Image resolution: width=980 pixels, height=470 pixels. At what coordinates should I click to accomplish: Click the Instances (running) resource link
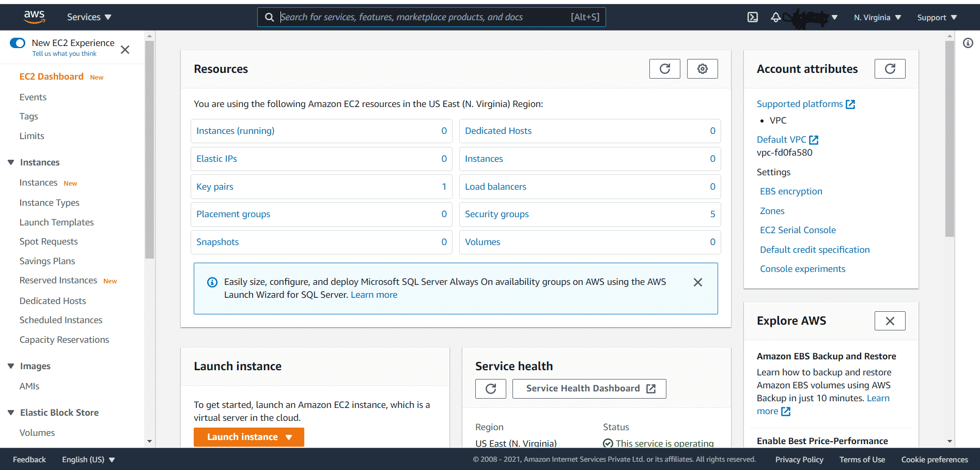[x=236, y=131]
